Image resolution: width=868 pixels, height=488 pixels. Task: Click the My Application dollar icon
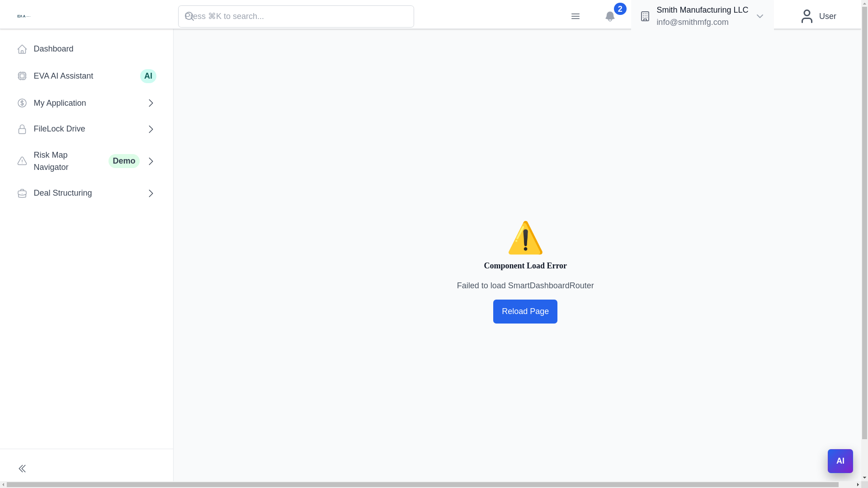(x=22, y=103)
